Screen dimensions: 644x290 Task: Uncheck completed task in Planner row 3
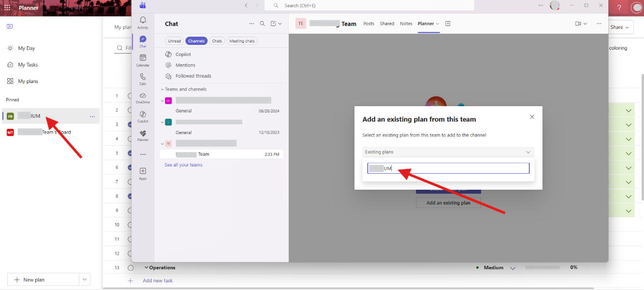click(x=131, y=124)
